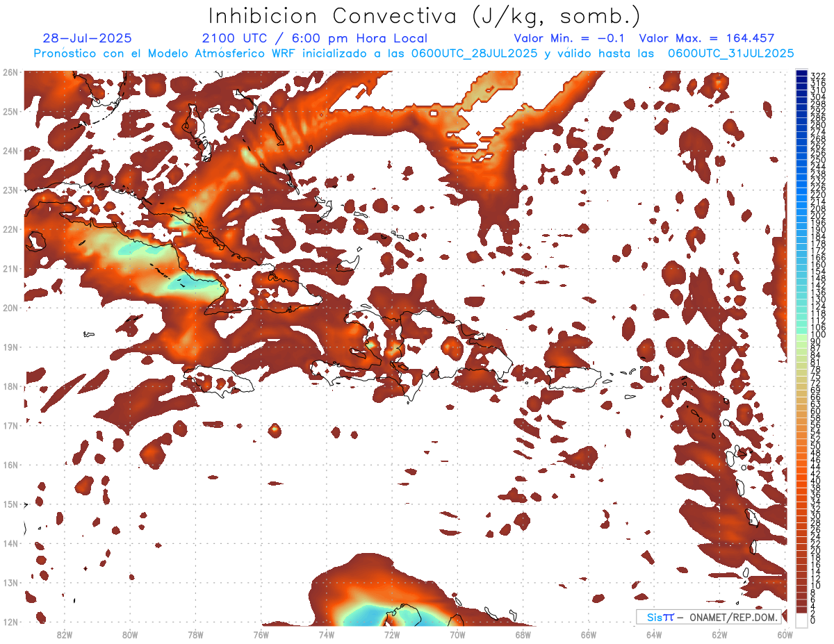Click the 62W longitude label

(720, 634)
